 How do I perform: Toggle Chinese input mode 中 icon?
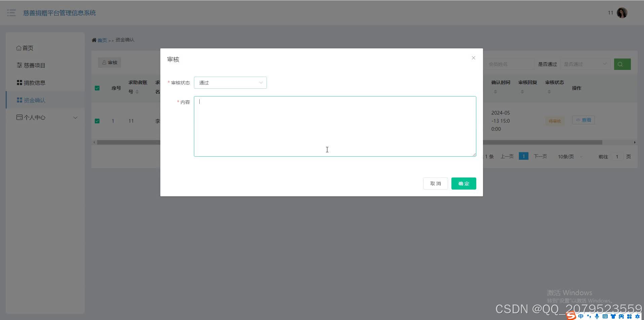click(x=581, y=316)
